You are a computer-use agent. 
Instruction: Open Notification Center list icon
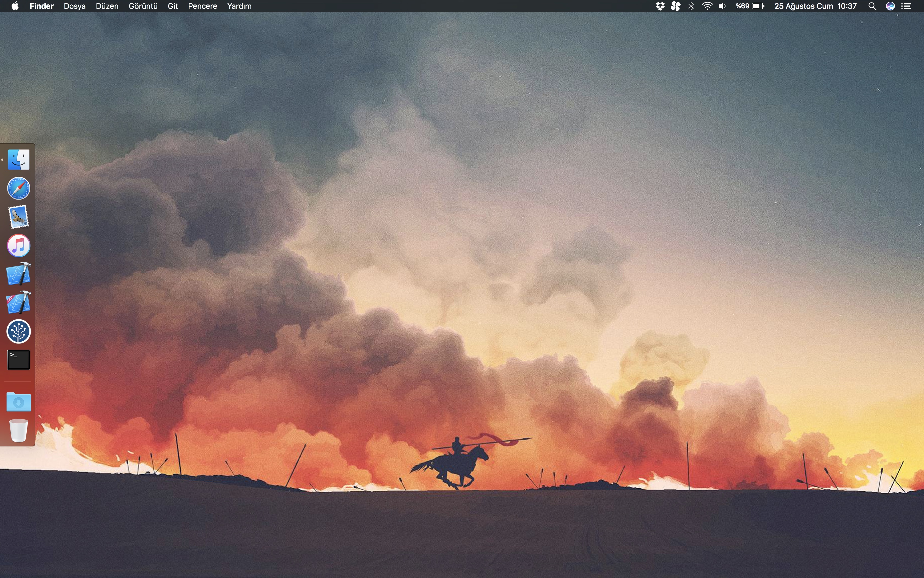click(906, 6)
